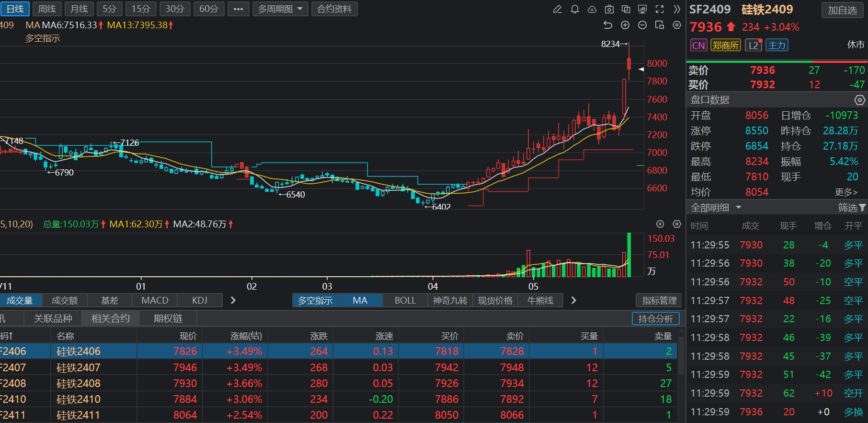Open main chart settings hexagon icon
This screenshot has width=868, height=423.
tap(677, 25)
